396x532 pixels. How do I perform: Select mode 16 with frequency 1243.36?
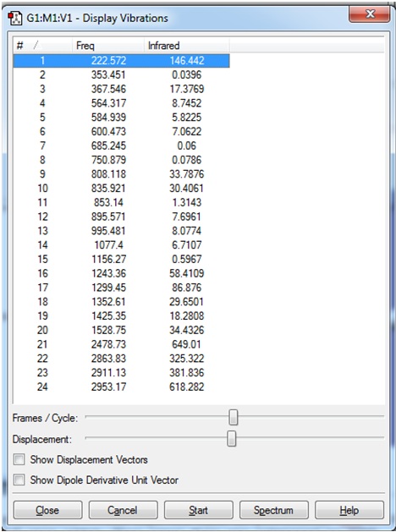click(122, 273)
